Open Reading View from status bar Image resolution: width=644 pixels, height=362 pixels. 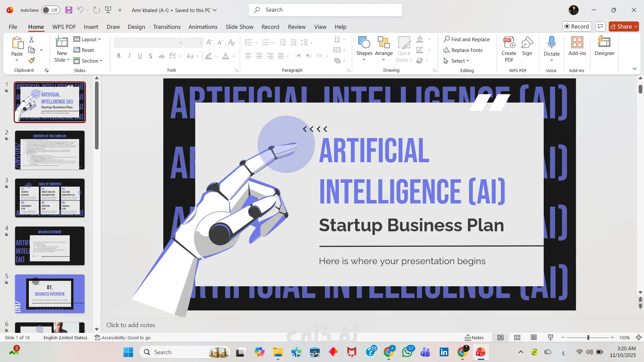[534, 338]
